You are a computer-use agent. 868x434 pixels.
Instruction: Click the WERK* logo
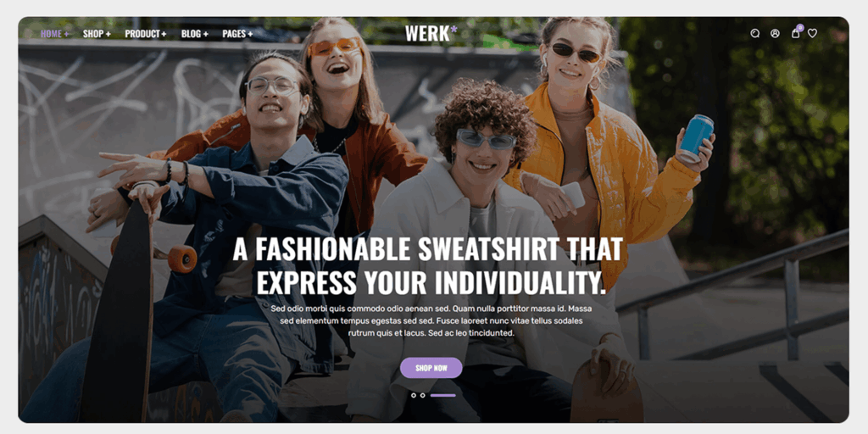point(431,33)
